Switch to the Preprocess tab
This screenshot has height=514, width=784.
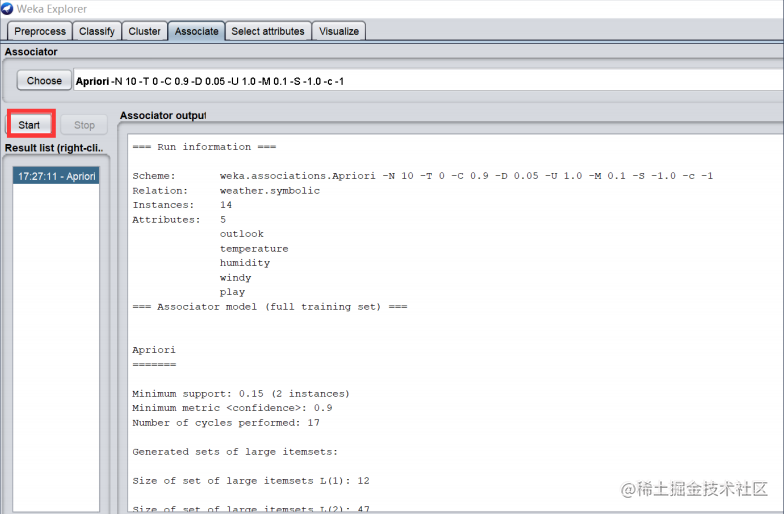click(x=40, y=31)
